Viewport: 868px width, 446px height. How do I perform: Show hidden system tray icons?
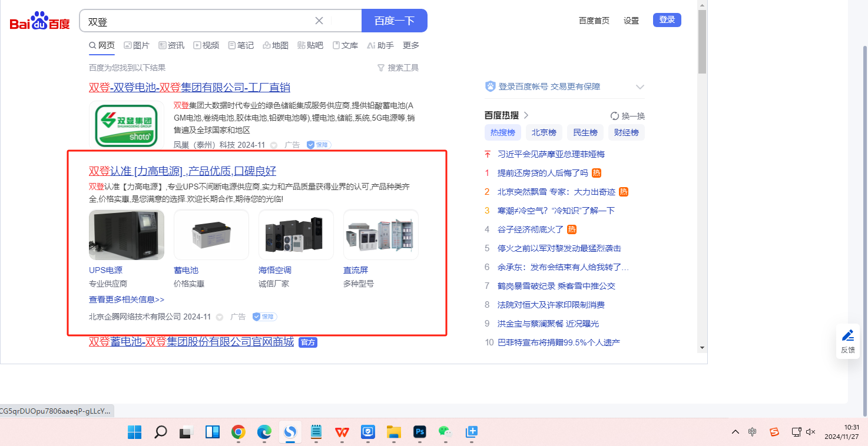click(x=735, y=432)
